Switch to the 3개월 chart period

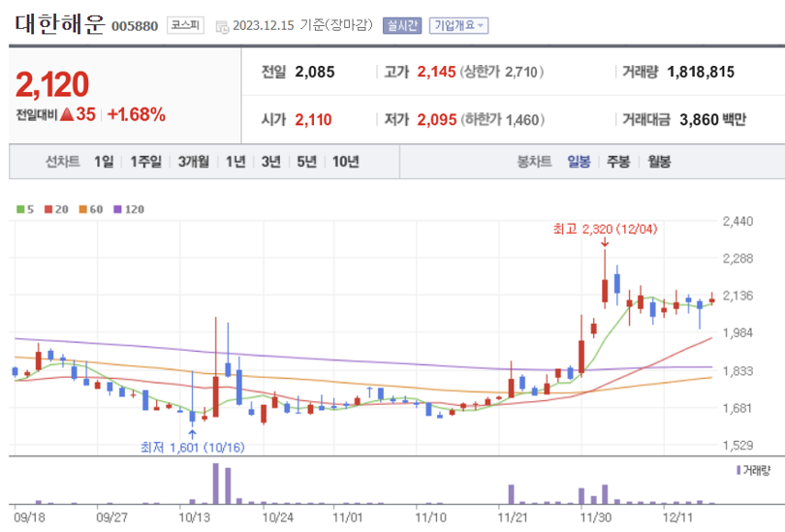(x=193, y=162)
